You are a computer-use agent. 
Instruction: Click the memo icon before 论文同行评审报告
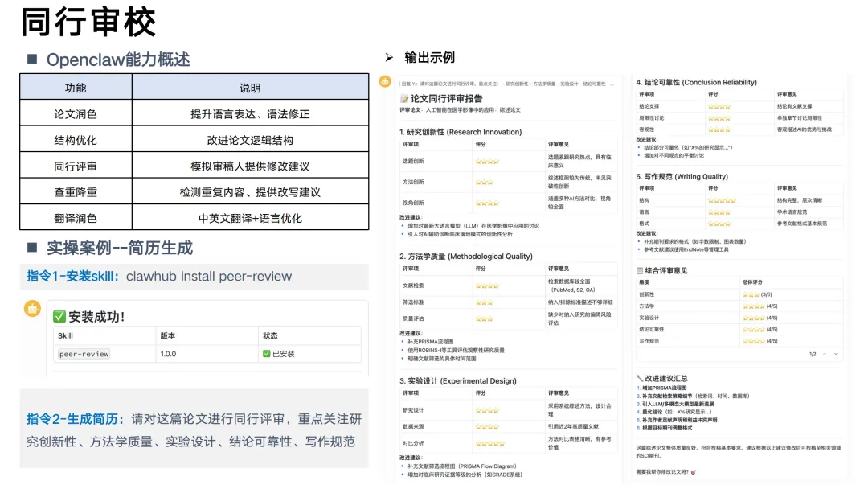click(x=404, y=99)
